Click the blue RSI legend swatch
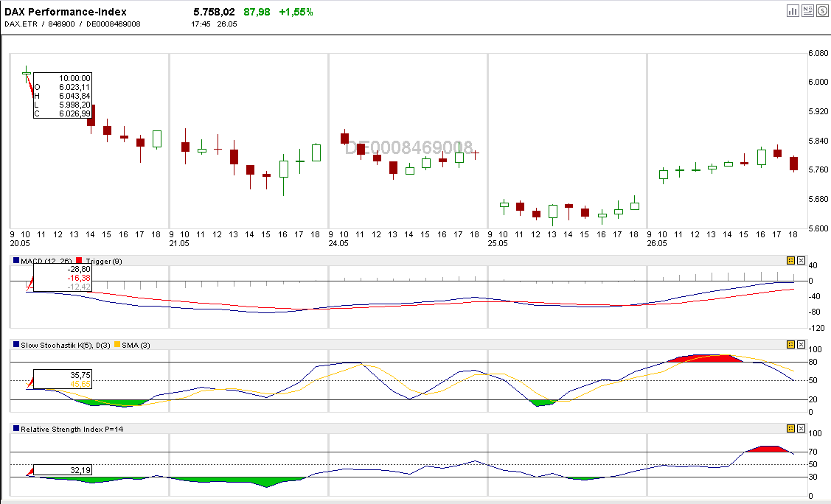This screenshot has width=831, height=504. point(16,429)
